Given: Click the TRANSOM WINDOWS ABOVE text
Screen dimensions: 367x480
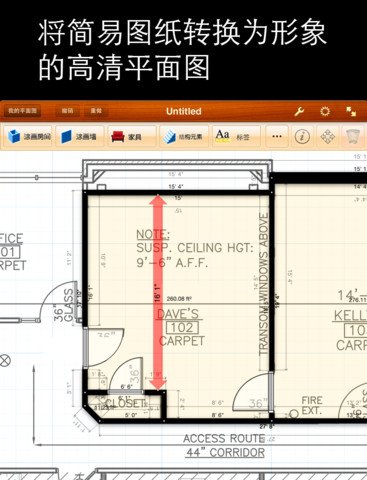Looking at the screenshot, I should (264, 284).
